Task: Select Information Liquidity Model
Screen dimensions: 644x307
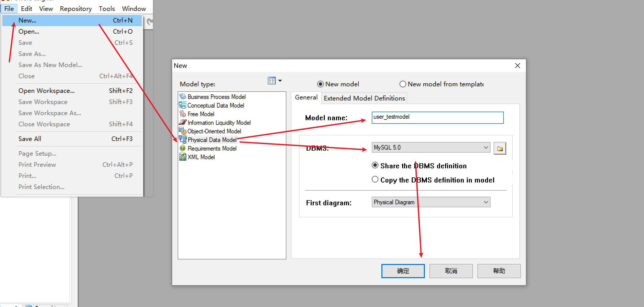Action: pos(219,122)
